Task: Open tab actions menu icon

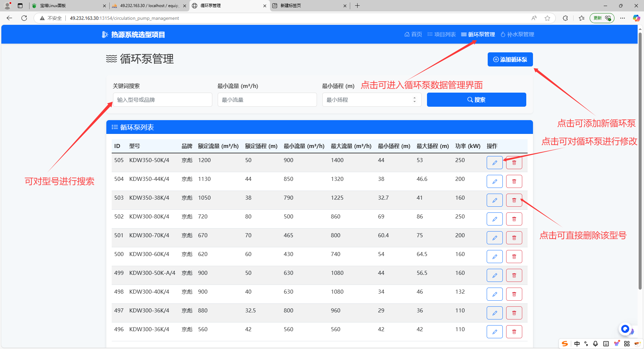Action: [x=20, y=6]
